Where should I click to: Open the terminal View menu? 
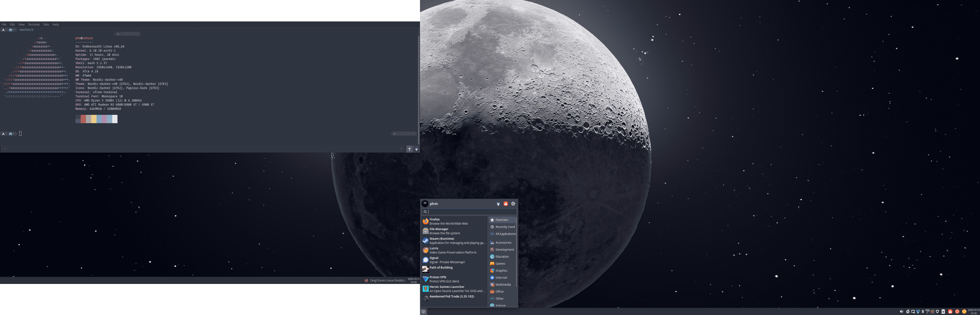click(21, 24)
